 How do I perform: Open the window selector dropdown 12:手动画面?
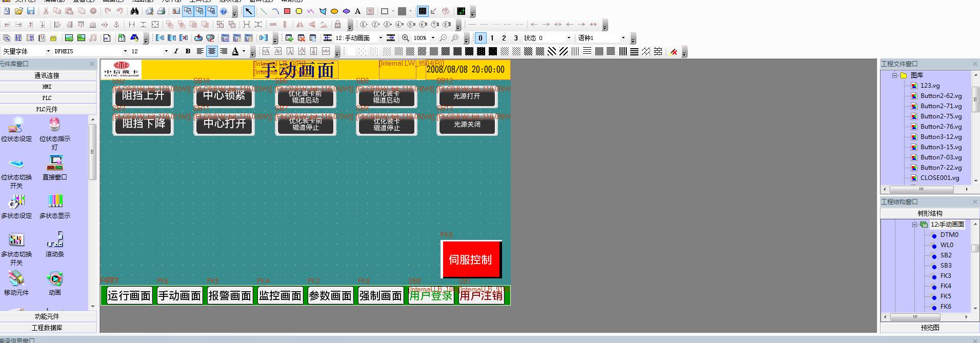point(381,38)
